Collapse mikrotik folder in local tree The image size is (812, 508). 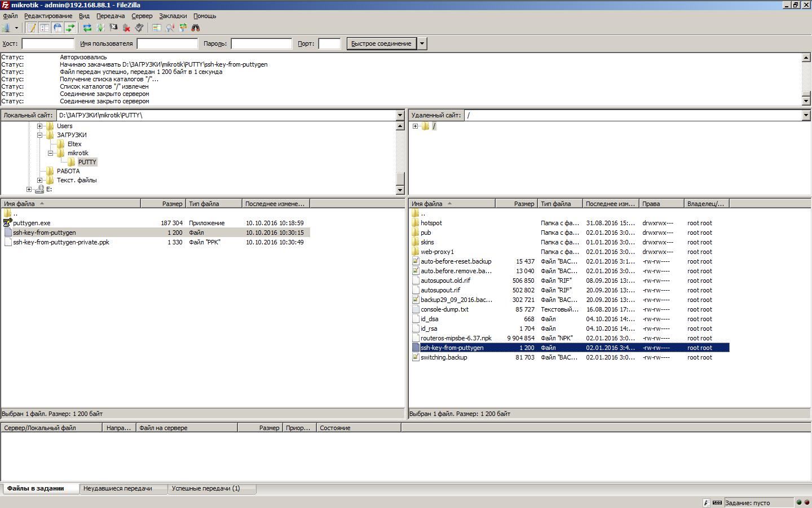(x=51, y=153)
